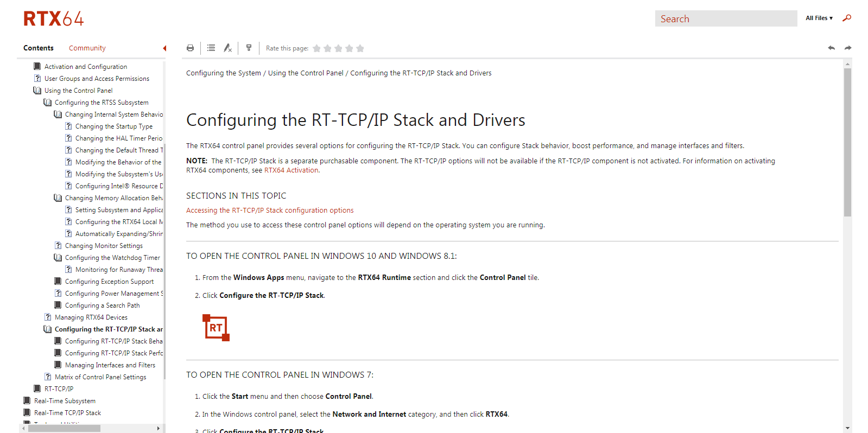The height and width of the screenshot is (433, 868).
Task: Switch to the Community tab
Action: pyautogui.click(x=87, y=48)
